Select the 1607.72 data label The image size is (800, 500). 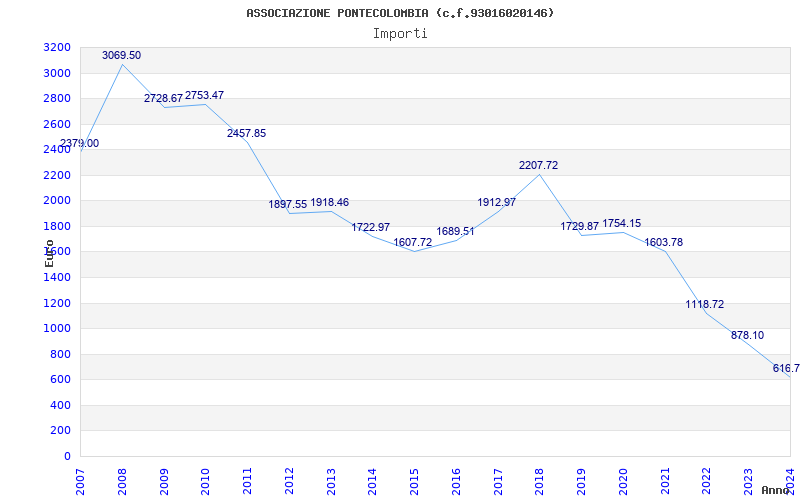click(413, 242)
